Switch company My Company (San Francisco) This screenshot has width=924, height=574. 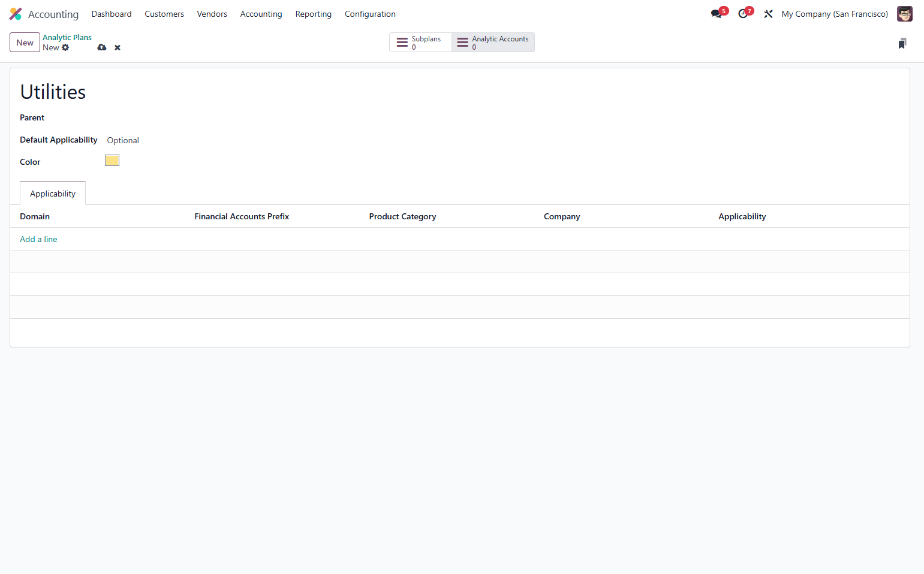point(835,14)
